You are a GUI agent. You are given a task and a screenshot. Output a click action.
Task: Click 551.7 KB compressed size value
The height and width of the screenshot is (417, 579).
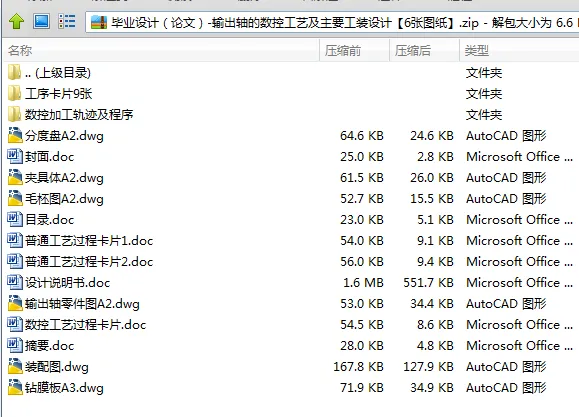428,283
